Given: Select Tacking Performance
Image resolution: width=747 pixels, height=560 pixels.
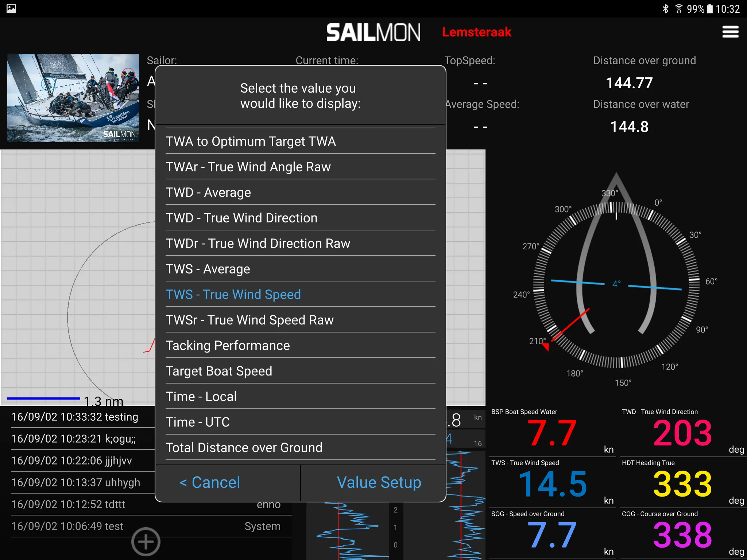Looking at the screenshot, I should pyautogui.click(x=300, y=345).
